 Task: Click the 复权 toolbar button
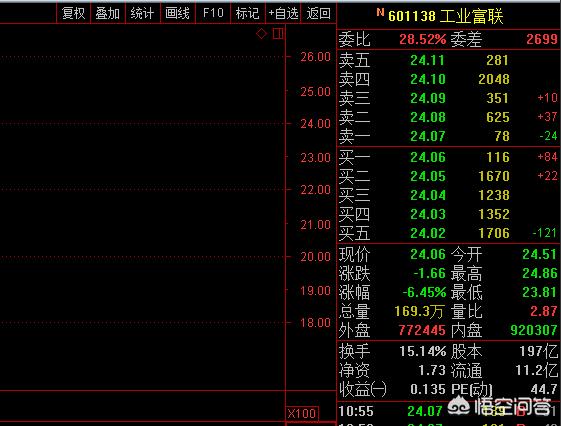pos(73,14)
